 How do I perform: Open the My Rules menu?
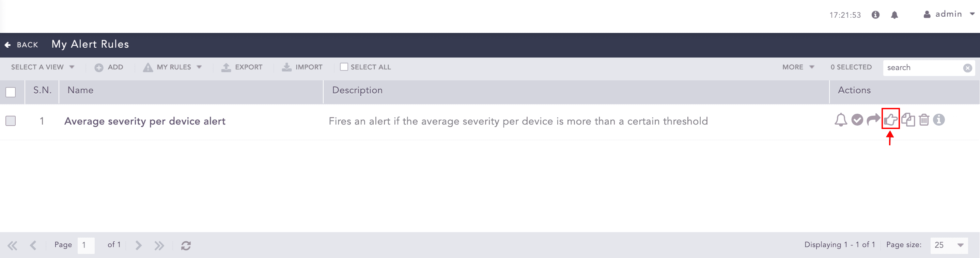(x=173, y=67)
